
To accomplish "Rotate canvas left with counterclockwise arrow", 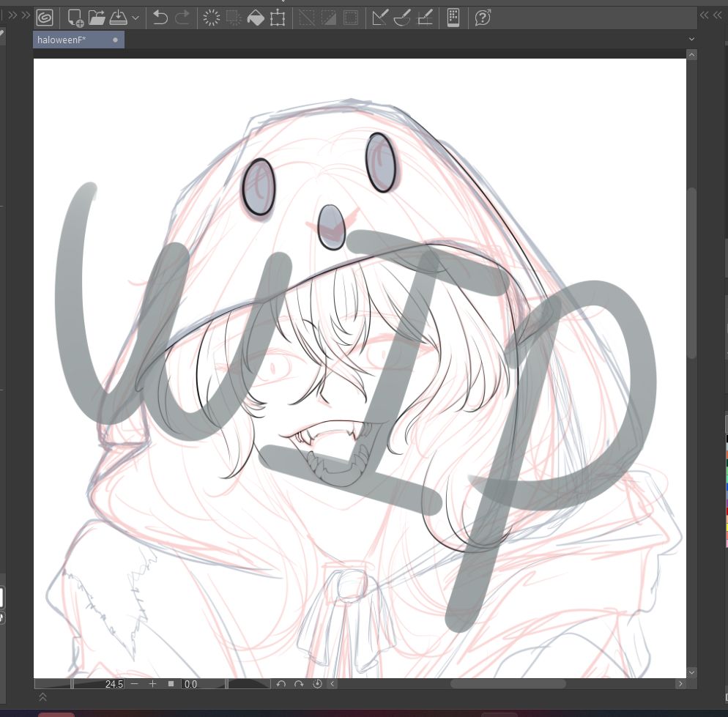I will pos(281,683).
